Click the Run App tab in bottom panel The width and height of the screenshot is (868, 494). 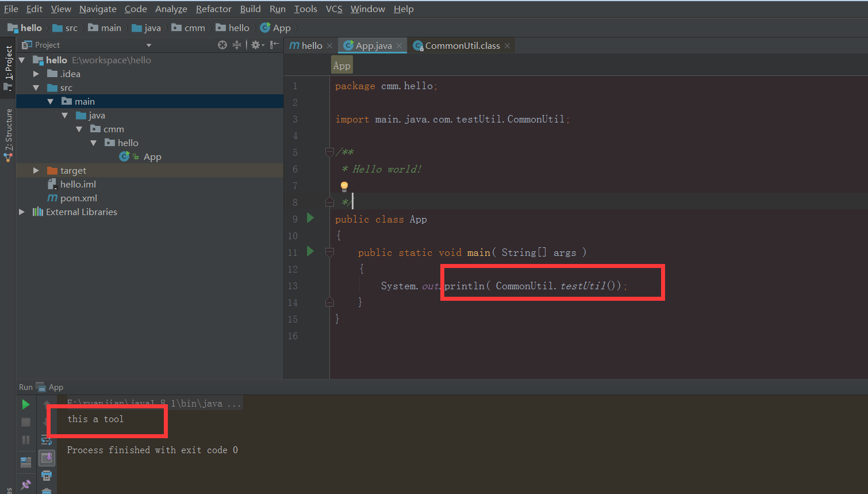click(49, 387)
